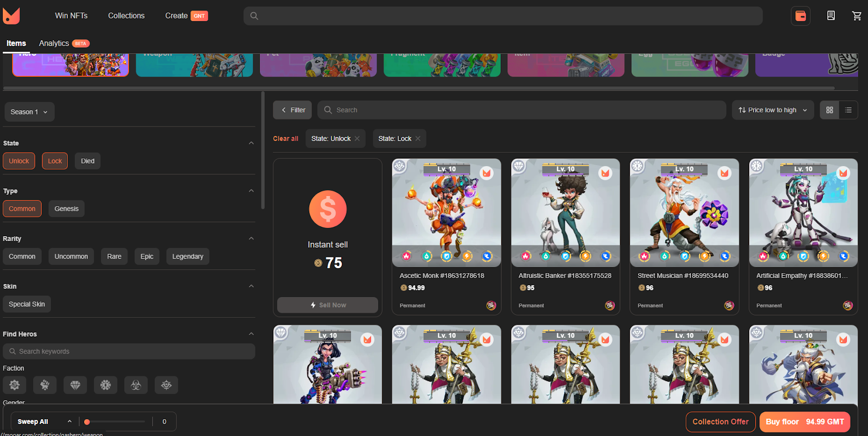Switch to the Analytics tab
Image resolution: width=868 pixels, height=436 pixels.
click(54, 43)
